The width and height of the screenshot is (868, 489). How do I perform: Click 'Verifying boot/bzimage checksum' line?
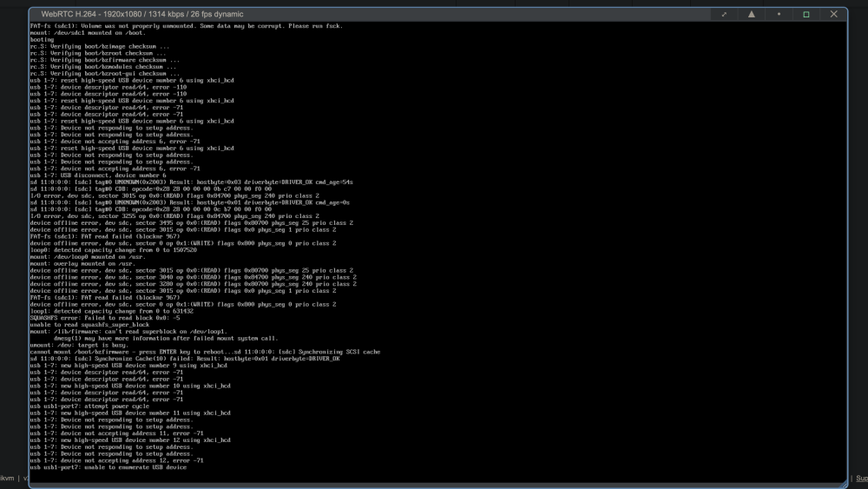100,47
